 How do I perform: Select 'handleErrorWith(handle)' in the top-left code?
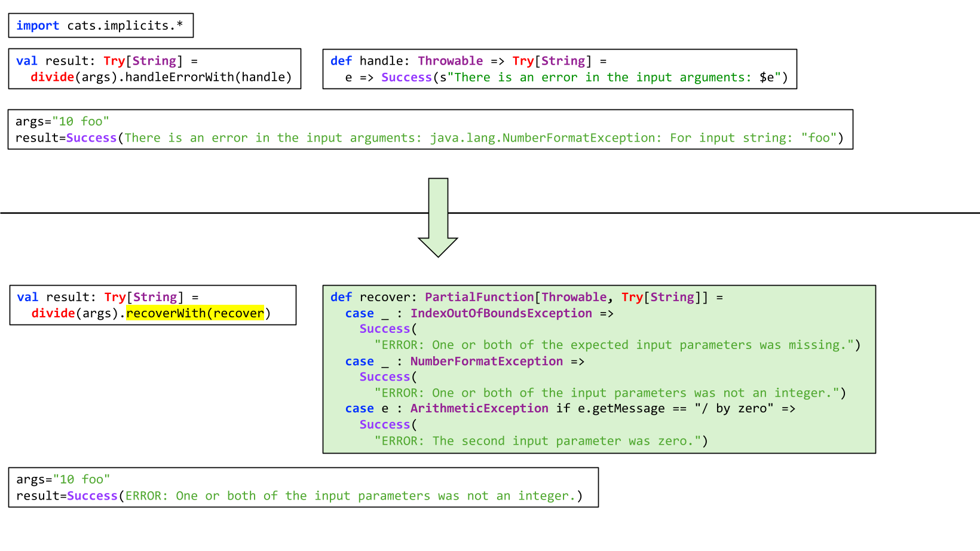coord(209,77)
